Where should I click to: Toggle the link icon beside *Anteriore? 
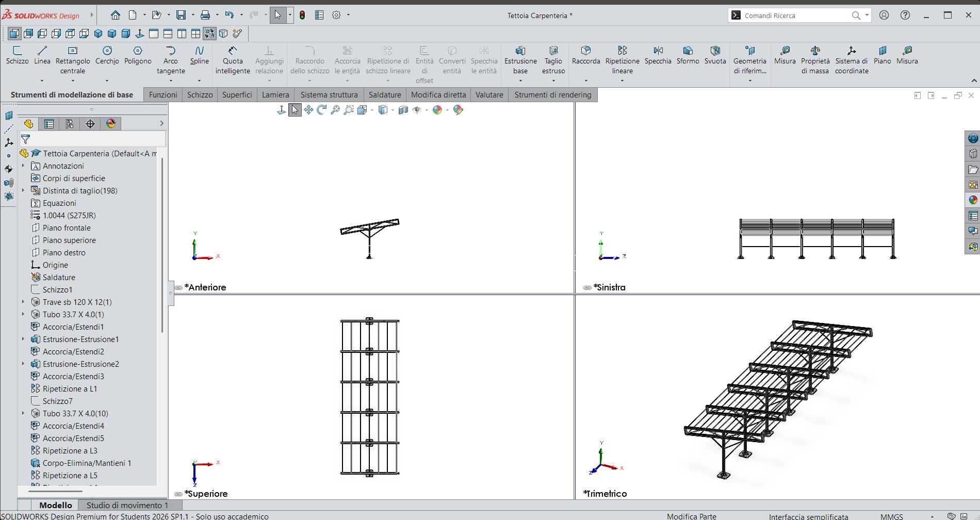pyautogui.click(x=178, y=288)
